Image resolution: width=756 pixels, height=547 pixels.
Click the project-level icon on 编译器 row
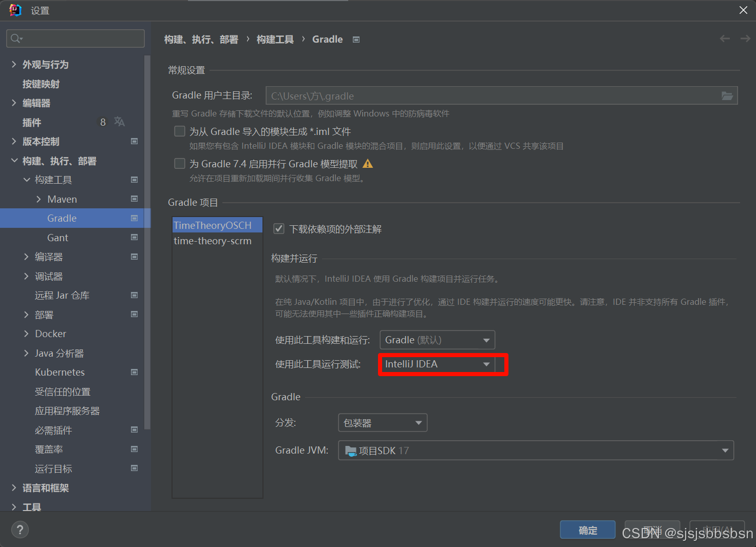[135, 257]
